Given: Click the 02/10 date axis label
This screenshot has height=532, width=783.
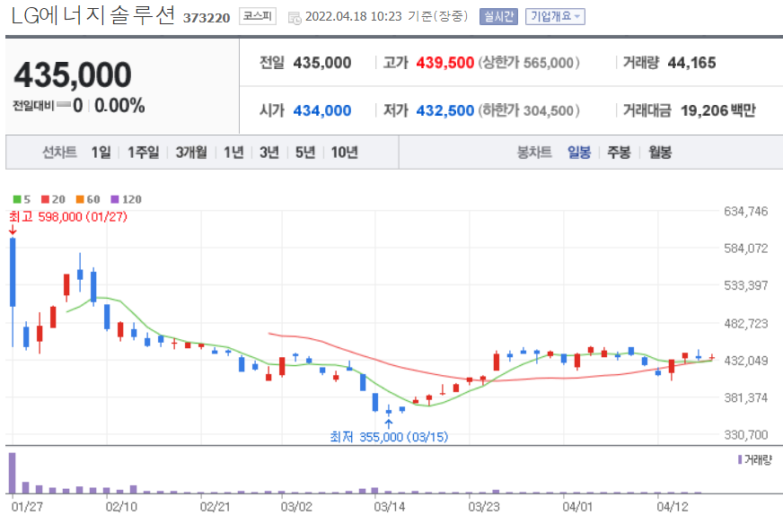Looking at the screenshot, I should coord(121,507).
